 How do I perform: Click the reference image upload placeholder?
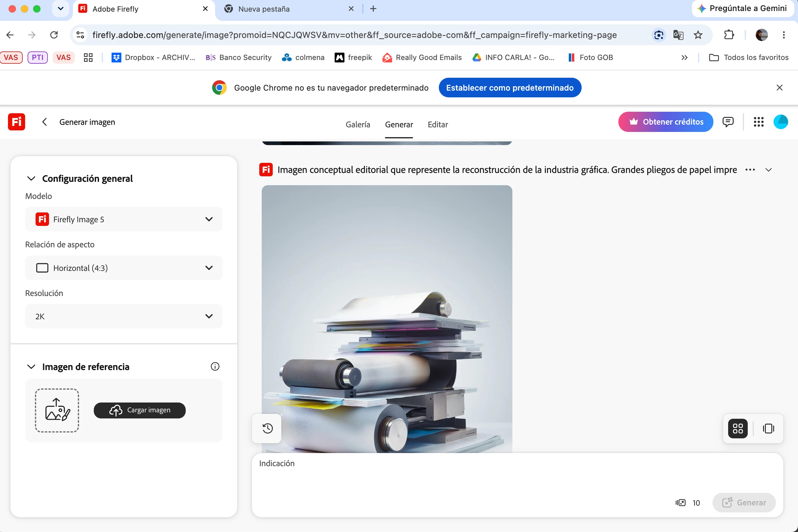[x=57, y=410]
